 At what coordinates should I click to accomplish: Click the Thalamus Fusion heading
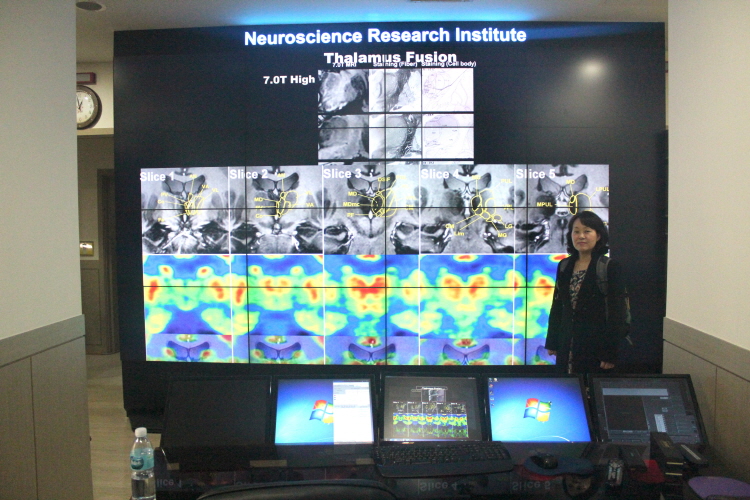pyautogui.click(x=390, y=58)
